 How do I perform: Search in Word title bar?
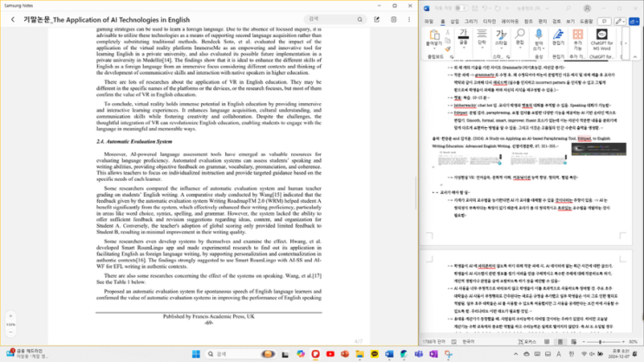[568, 8]
